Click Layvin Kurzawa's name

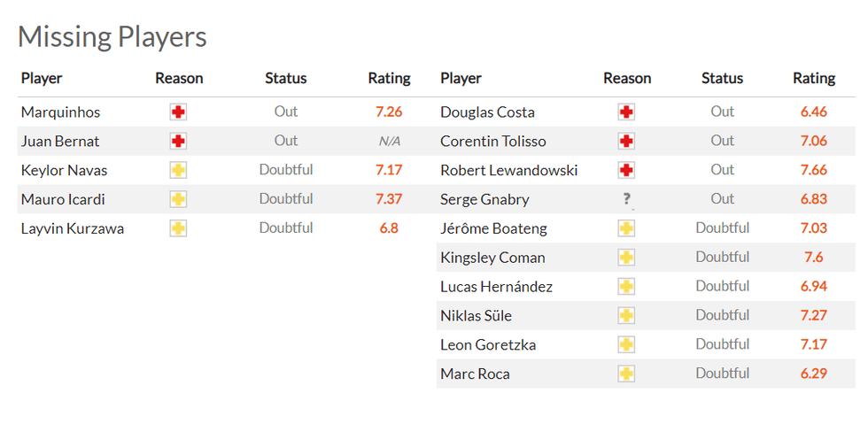click(x=73, y=228)
